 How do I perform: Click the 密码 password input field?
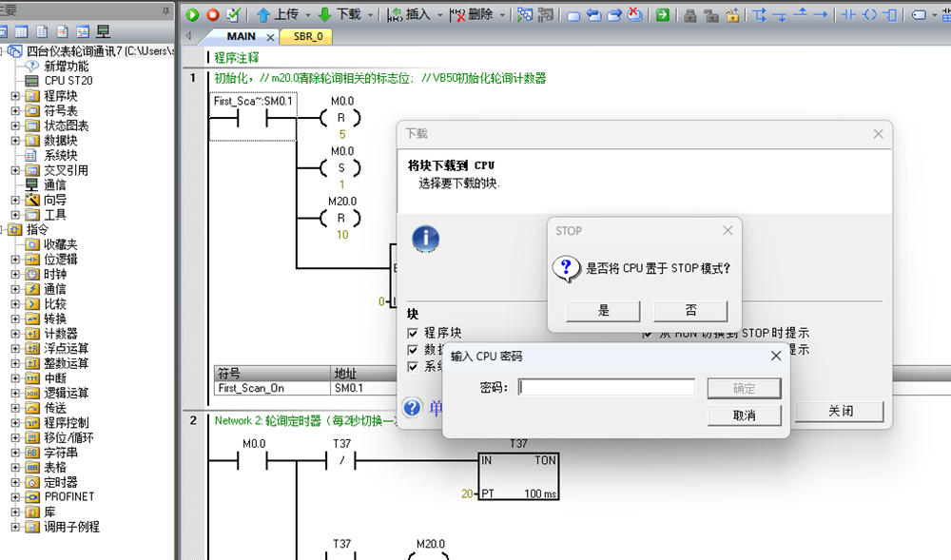point(607,388)
